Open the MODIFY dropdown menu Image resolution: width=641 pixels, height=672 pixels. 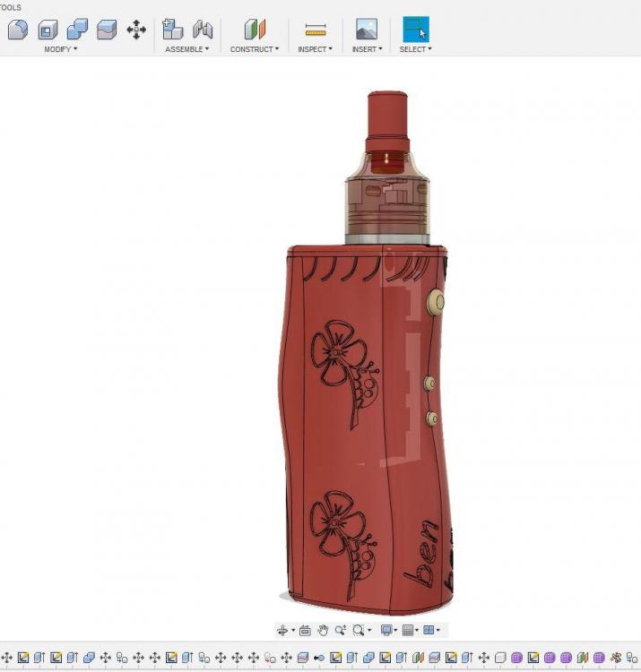coord(60,49)
